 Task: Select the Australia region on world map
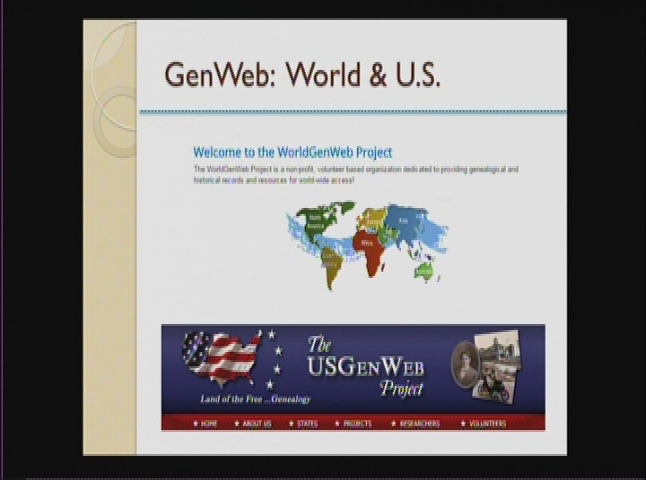(x=424, y=271)
